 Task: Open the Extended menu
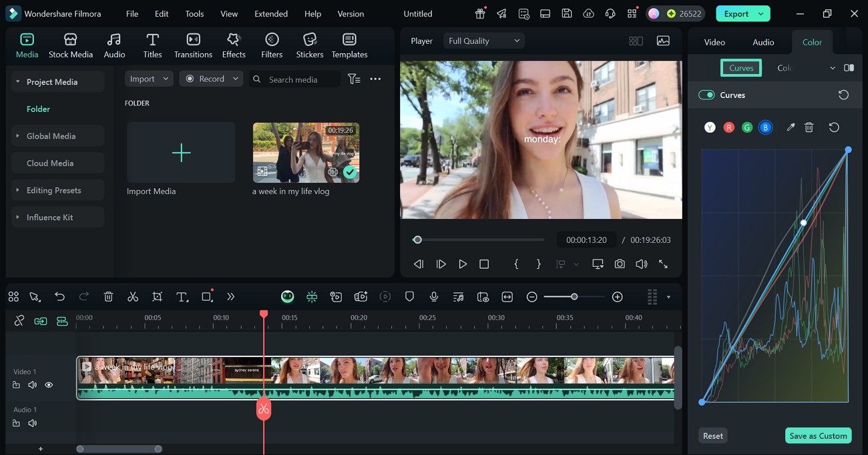click(271, 13)
